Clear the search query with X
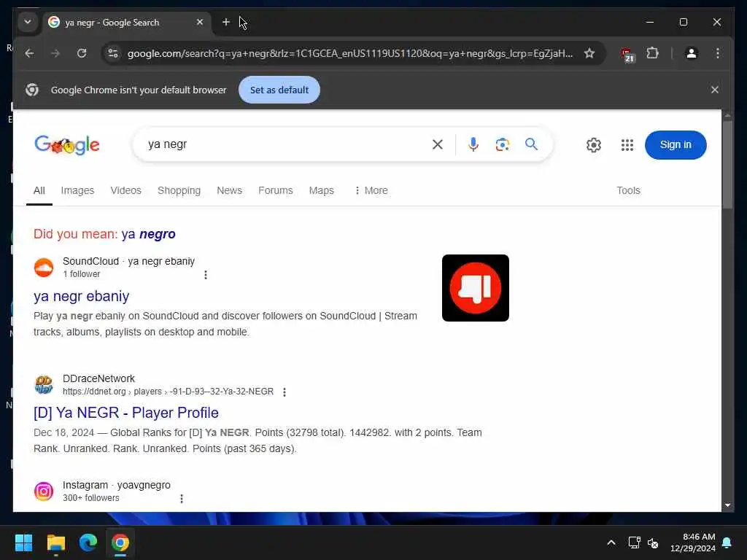The height and width of the screenshot is (560, 747). (438, 144)
